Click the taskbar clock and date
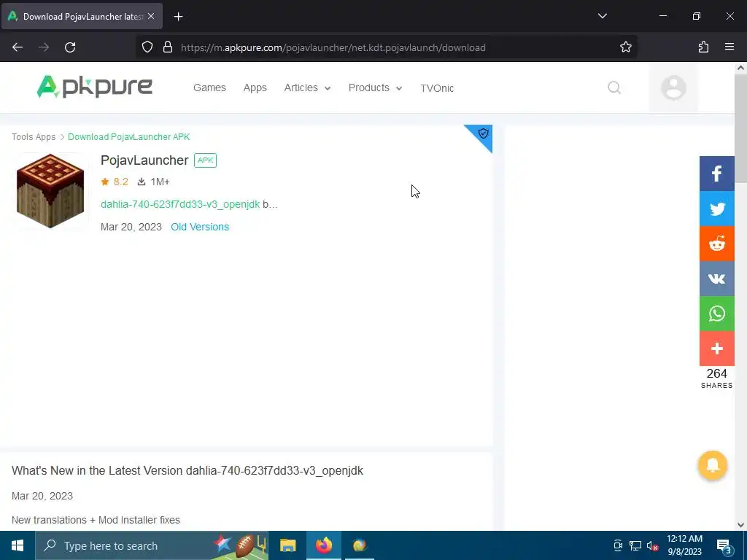The height and width of the screenshot is (560, 747). pyautogui.click(x=684, y=545)
